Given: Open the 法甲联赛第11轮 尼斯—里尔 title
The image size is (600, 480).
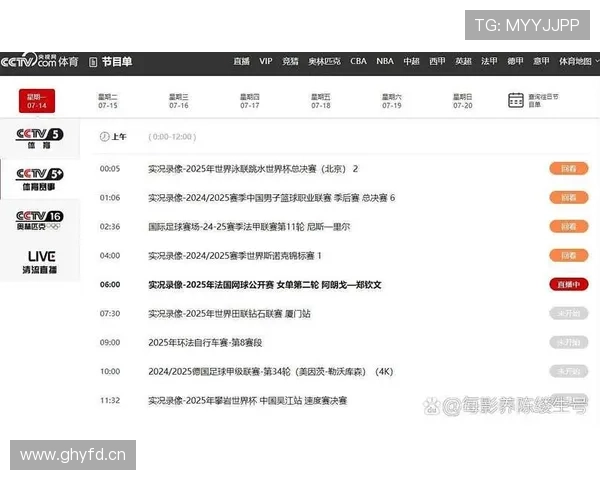Looking at the screenshot, I should (x=249, y=227).
